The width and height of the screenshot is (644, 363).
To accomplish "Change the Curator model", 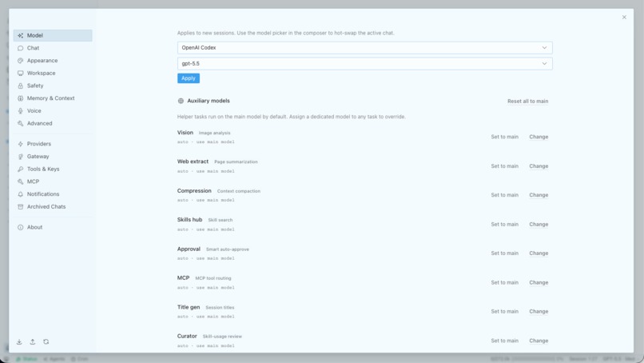I will pos(539,341).
